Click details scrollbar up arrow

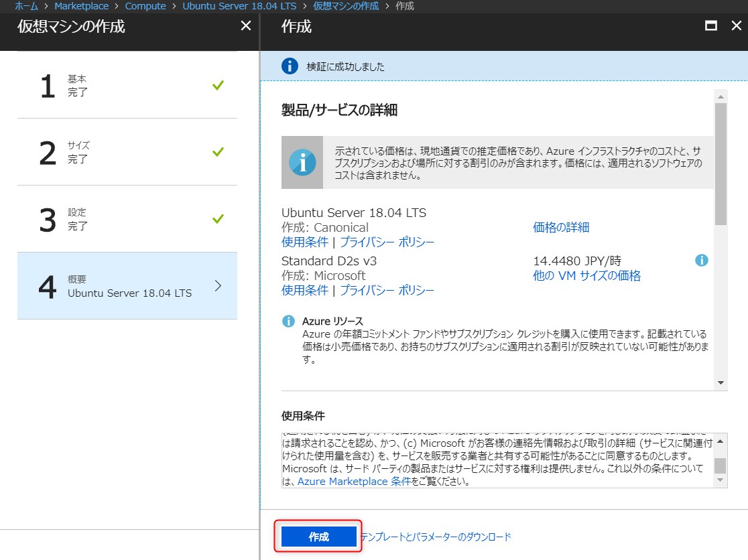coord(721,96)
